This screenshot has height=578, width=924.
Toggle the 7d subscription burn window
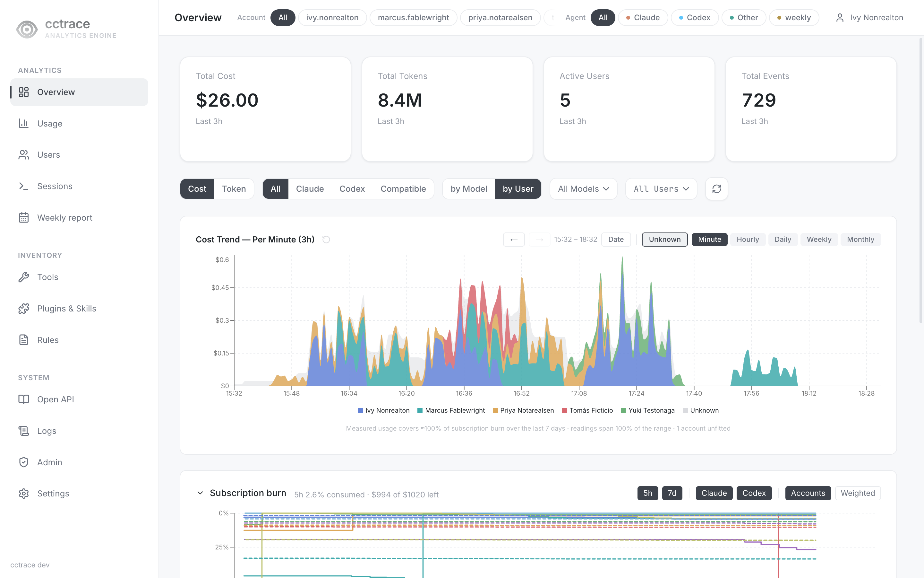click(672, 493)
